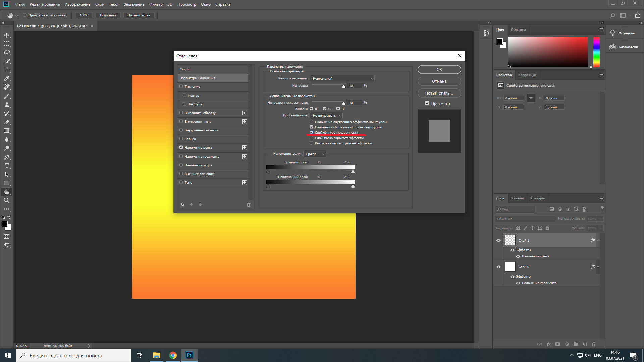Uncheck Слой-фигура прозрачности option
The height and width of the screenshot is (362, 644).
311,132
